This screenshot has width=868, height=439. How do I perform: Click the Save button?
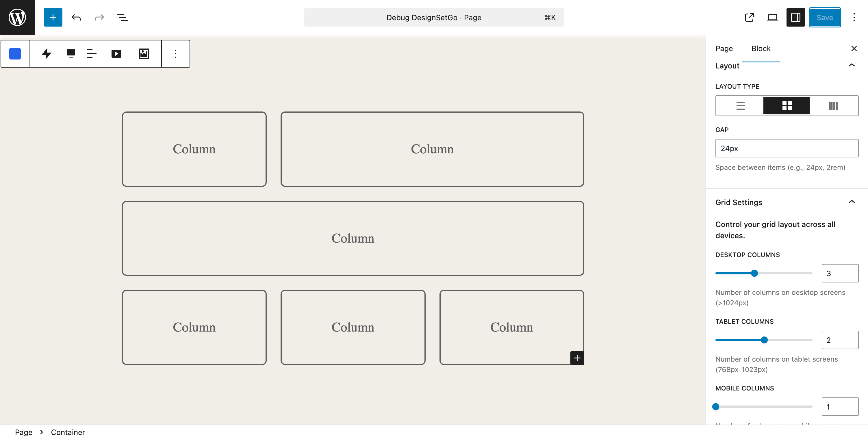point(825,17)
